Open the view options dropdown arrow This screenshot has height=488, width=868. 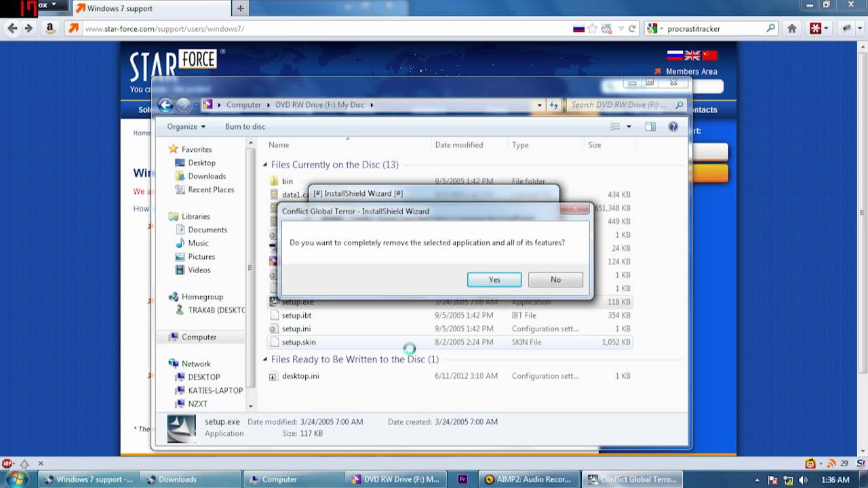pos(629,127)
